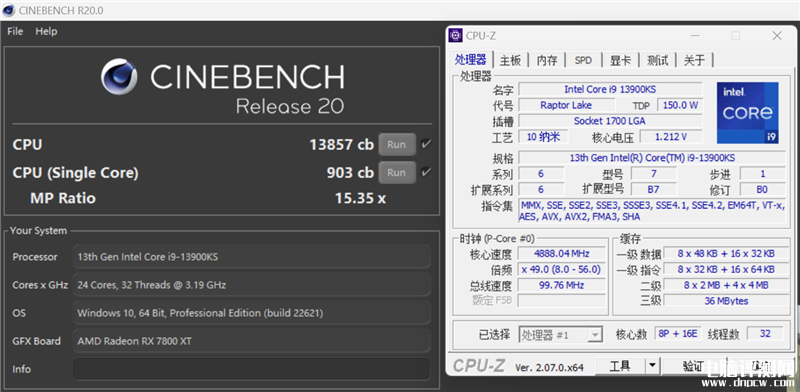Click the L3 cache 36 MBytes field
The image size is (800, 392).
click(726, 301)
